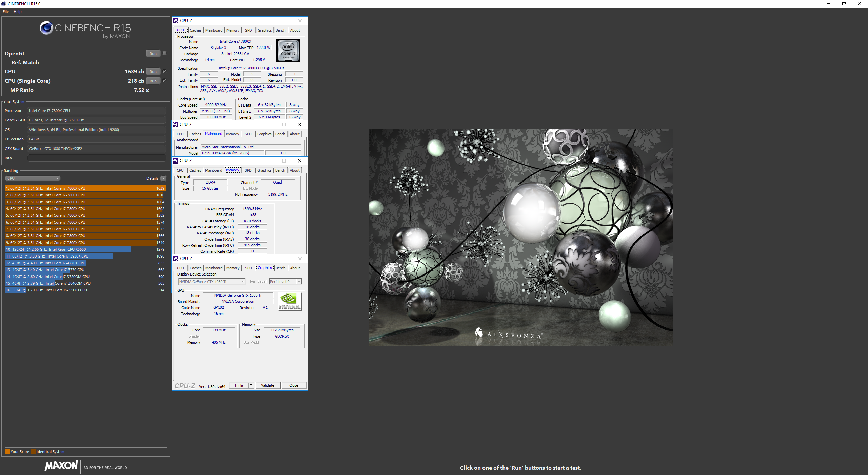The height and width of the screenshot is (475, 868).
Task: Click the Tools button in CPU-Z
Action: coord(239,385)
